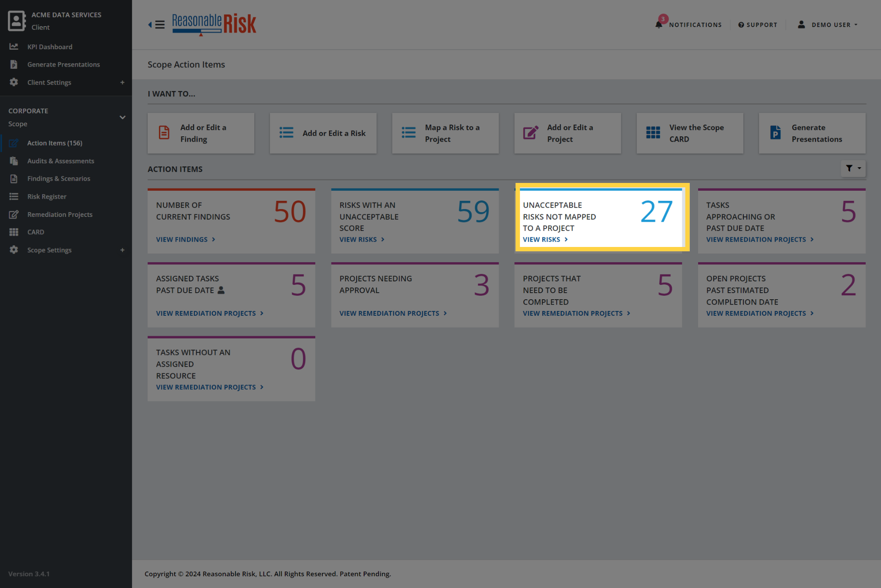The image size is (881, 588).
Task: Click the Add or Edit a Risk list icon
Action: click(x=286, y=132)
